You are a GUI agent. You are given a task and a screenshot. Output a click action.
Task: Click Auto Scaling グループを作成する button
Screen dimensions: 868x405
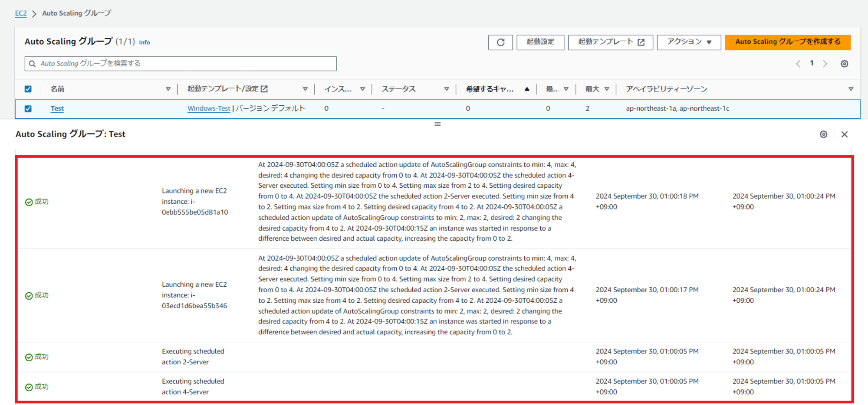tap(788, 42)
